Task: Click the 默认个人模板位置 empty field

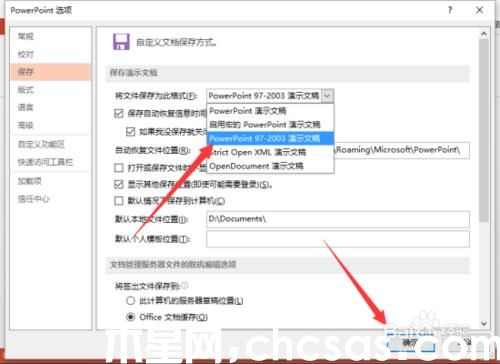Action: (338, 239)
